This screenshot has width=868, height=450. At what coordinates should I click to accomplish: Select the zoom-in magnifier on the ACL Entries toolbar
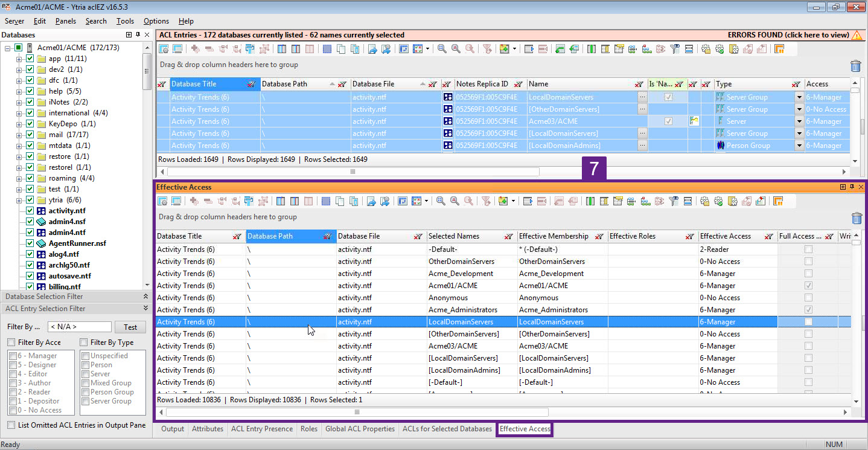pyautogui.click(x=442, y=48)
